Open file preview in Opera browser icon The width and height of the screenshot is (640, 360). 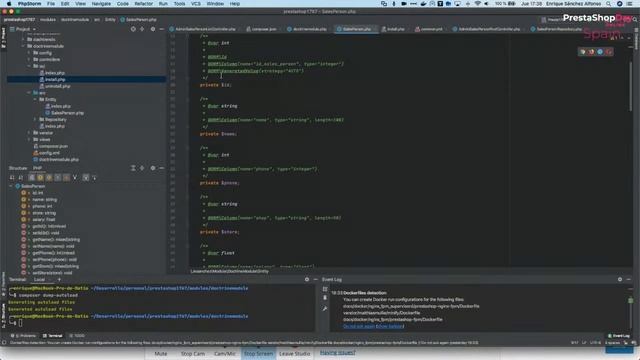(609, 52)
